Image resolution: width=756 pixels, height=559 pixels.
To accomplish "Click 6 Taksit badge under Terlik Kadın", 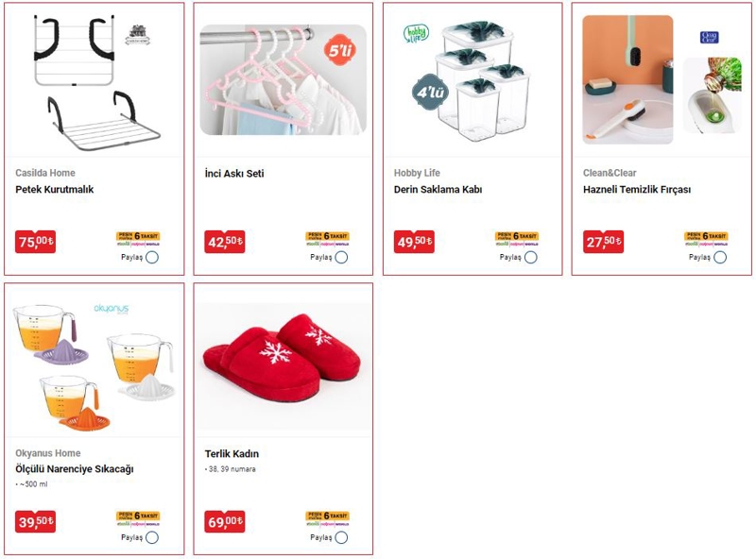I will pos(328,516).
